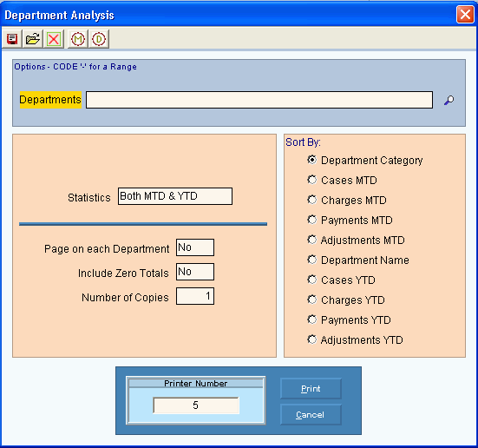Click the Print button
The height and width of the screenshot is (448, 478).
click(x=311, y=388)
